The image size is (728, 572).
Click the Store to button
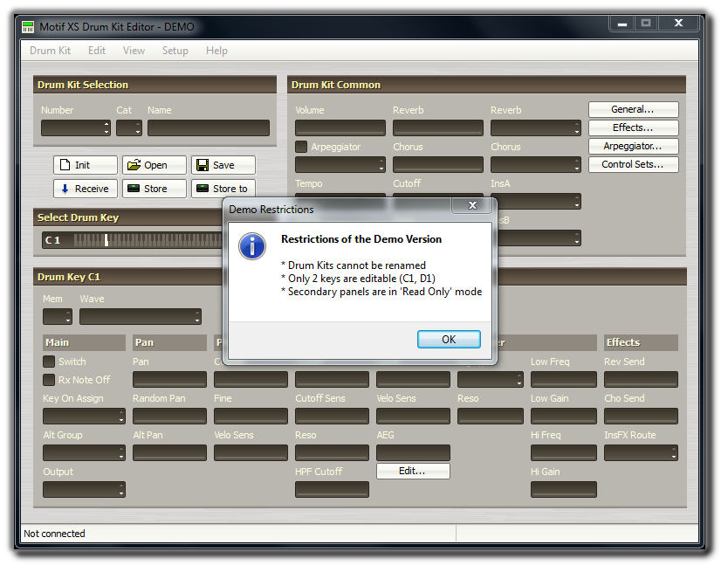pyautogui.click(x=223, y=189)
